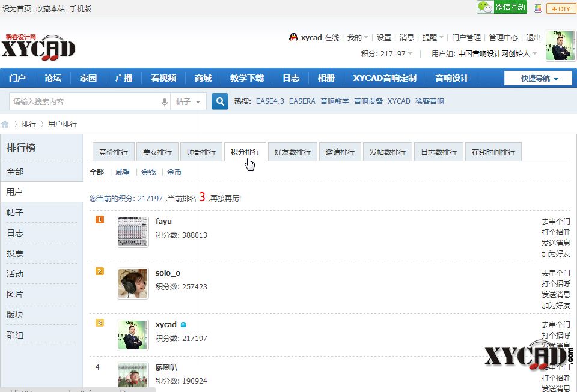Switch to the 发帖数排行 tab

pos(388,152)
